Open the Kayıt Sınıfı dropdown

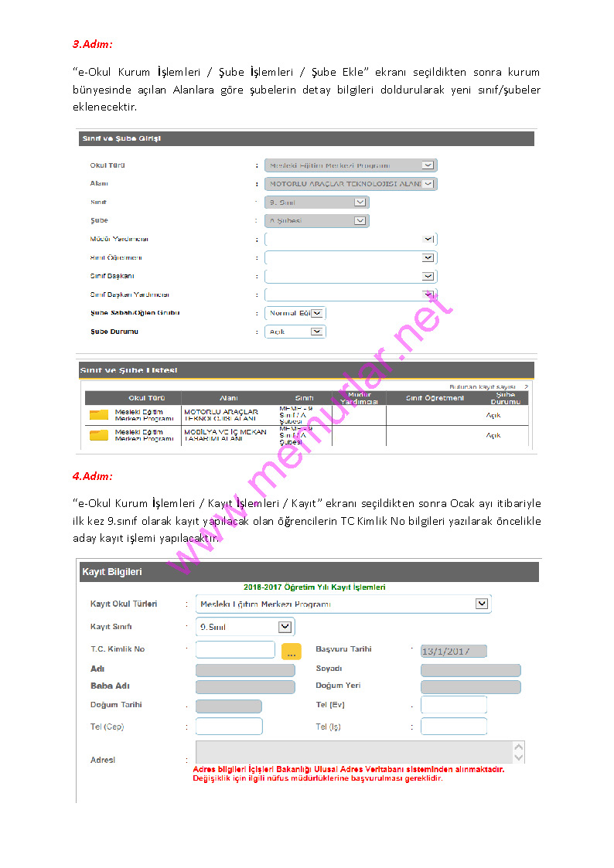(x=245, y=627)
